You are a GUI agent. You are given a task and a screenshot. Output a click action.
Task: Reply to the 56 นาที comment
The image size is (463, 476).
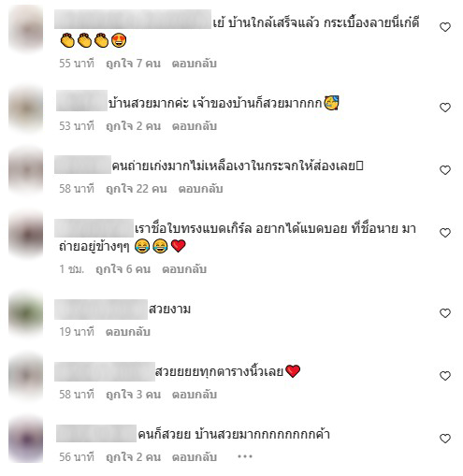coord(195,457)
